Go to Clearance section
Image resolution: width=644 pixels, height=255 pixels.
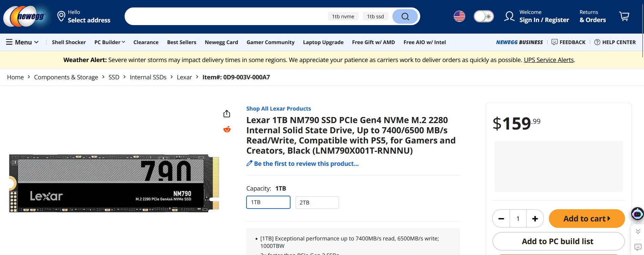[146, 42]
